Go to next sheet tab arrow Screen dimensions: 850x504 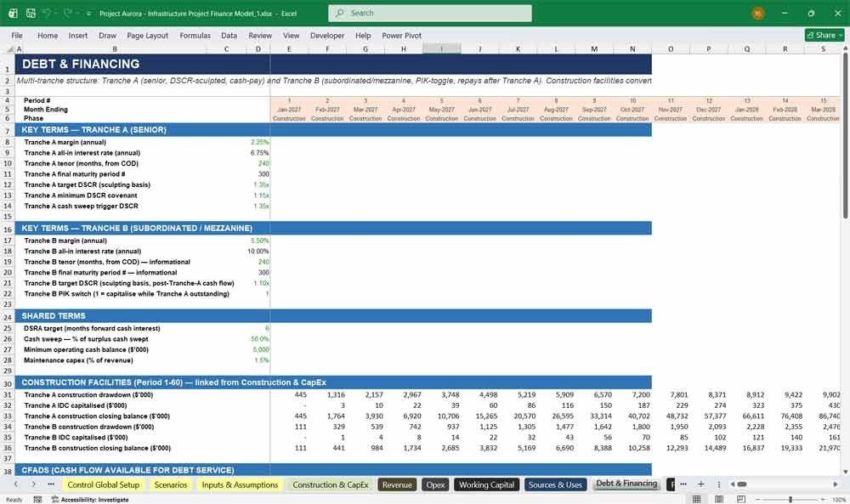click(x=34, y=484)
